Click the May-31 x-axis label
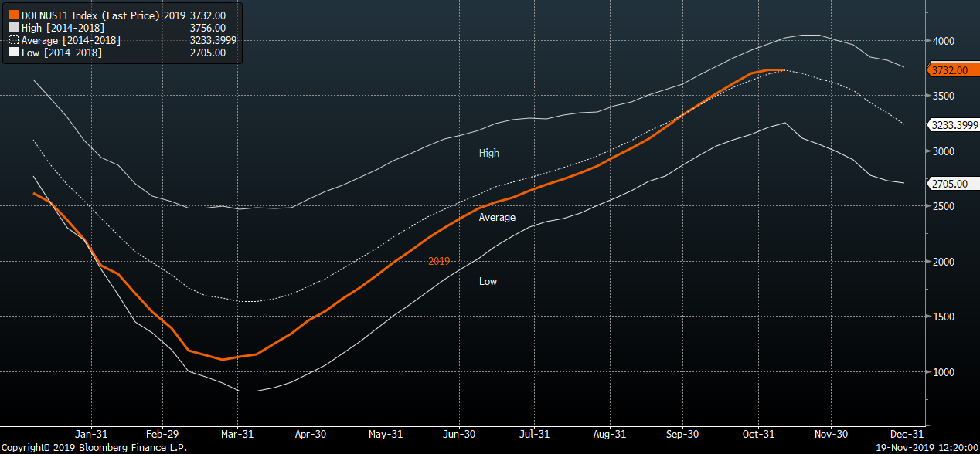The height and width of the screenshot is (454, 980). (386, 435)
